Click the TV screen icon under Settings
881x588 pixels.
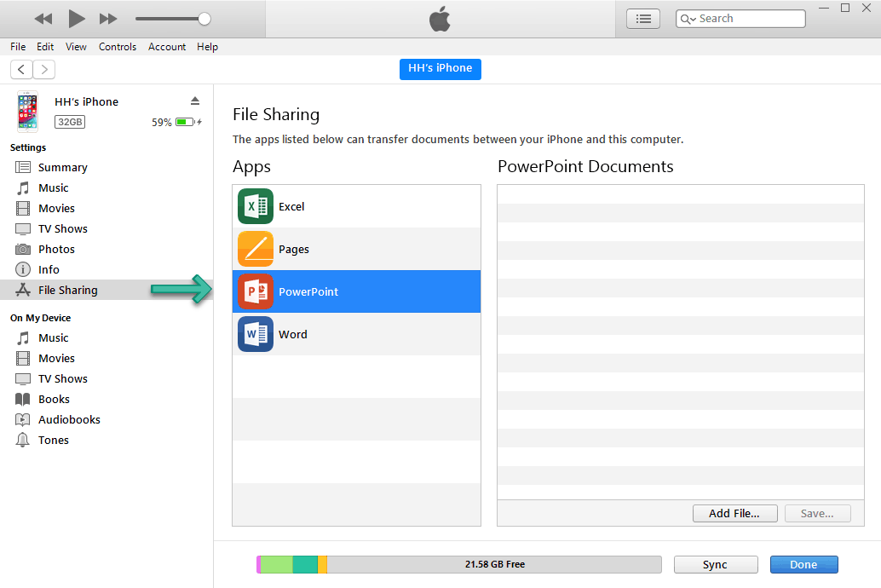23,228
